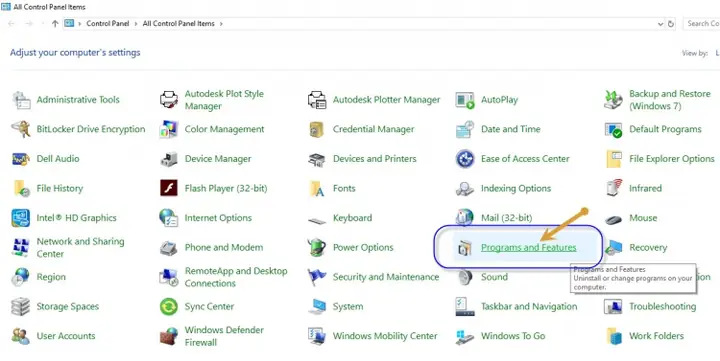
Task: Click the Autodesk Plot Style Manager icon
Action: click(x=169, y=100)
